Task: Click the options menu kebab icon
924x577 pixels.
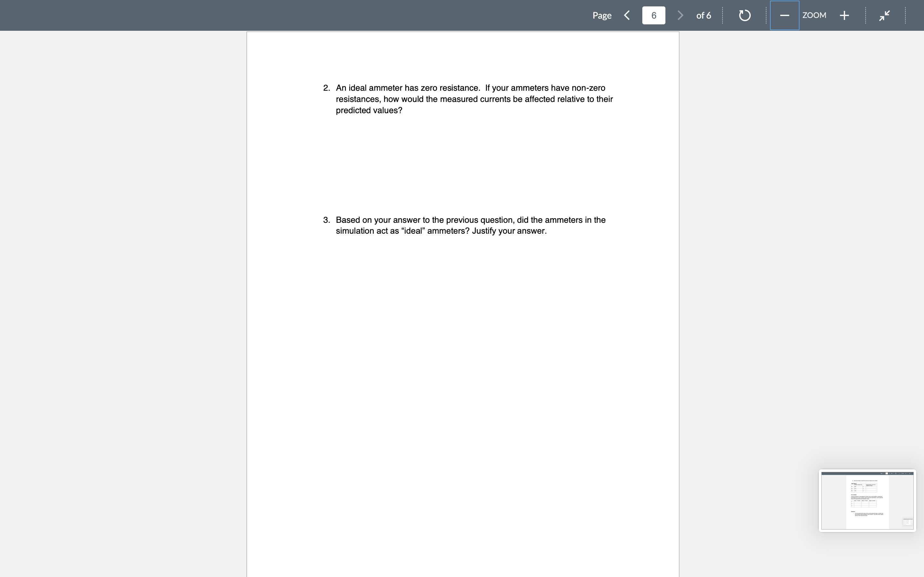Action: pos(906,15)
